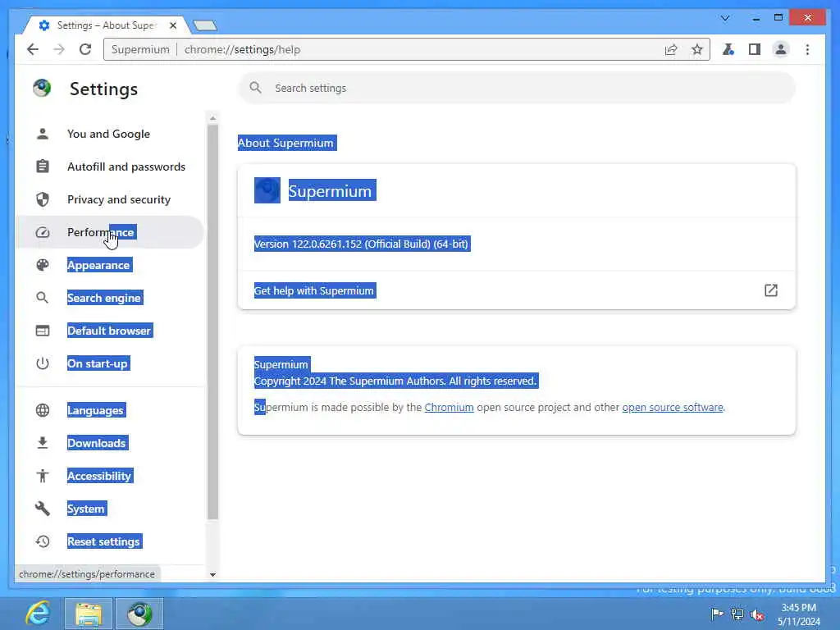Open the Performance section
The width and height of the screenshot is (840, 630).
tap(110, 232)
